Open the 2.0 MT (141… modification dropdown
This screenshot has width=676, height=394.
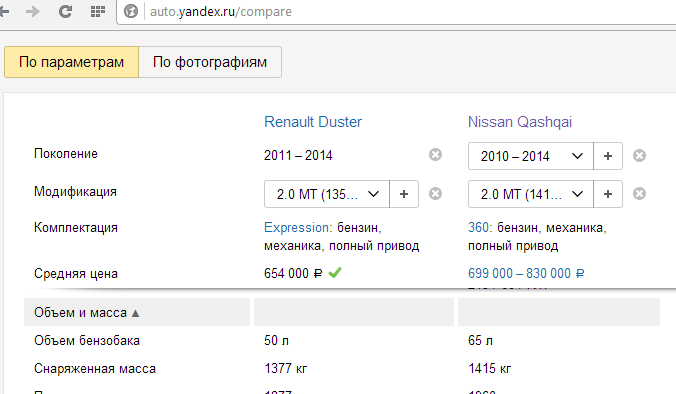point(531,194)
